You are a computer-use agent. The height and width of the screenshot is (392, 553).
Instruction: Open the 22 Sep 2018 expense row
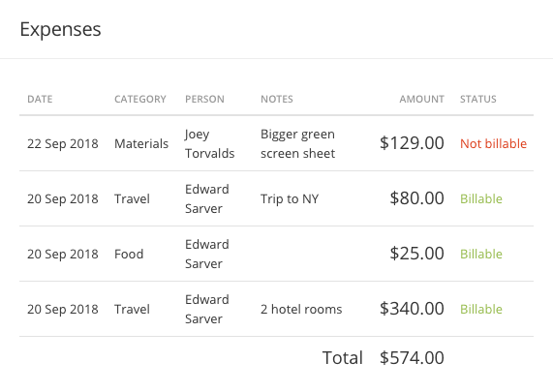pyautogui.click(x=277, y=143)
